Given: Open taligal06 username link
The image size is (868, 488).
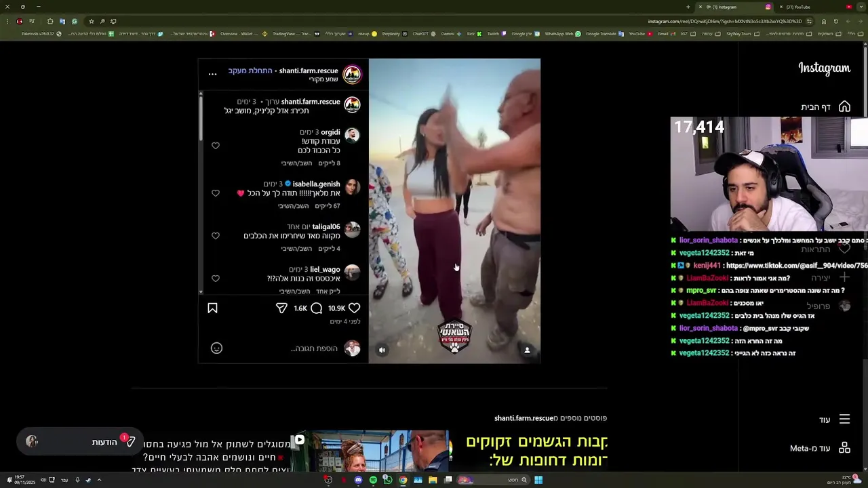Looking at the screenshot, I should (326, 226).
